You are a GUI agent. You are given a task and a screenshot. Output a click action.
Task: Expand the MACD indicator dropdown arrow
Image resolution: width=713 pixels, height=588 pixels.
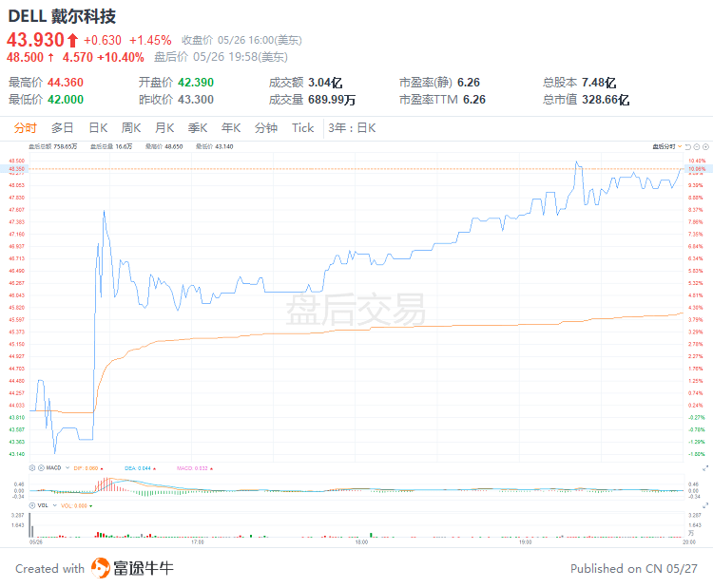[x=67, y=467]
